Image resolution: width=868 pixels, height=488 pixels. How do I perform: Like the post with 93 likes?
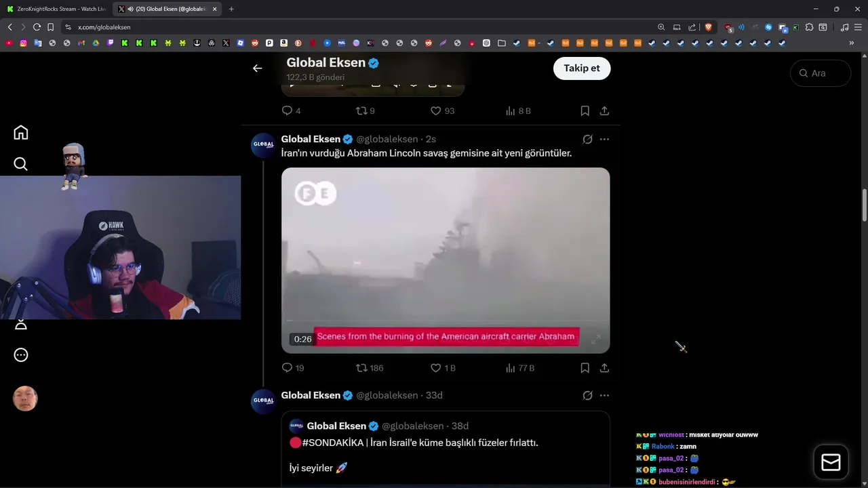[442, 110]
